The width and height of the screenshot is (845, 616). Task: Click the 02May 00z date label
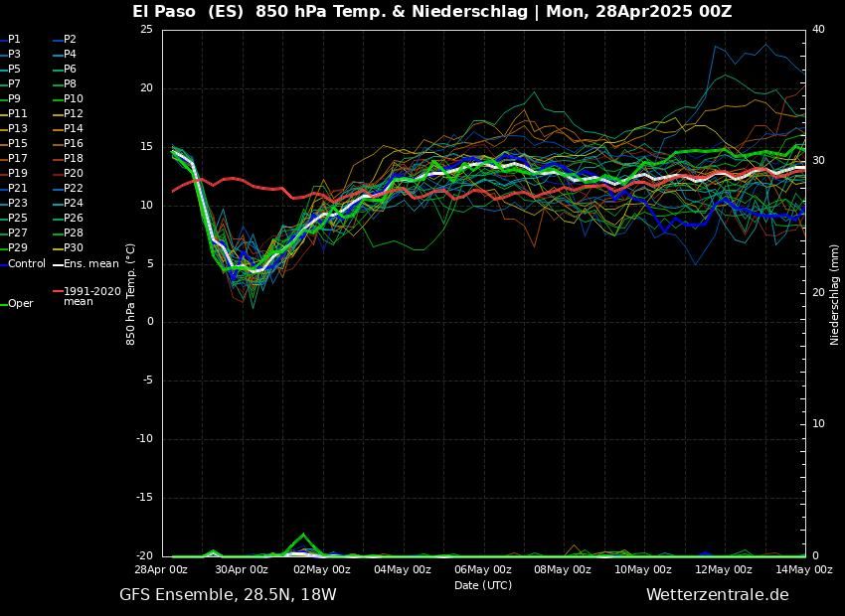point(323,569)
